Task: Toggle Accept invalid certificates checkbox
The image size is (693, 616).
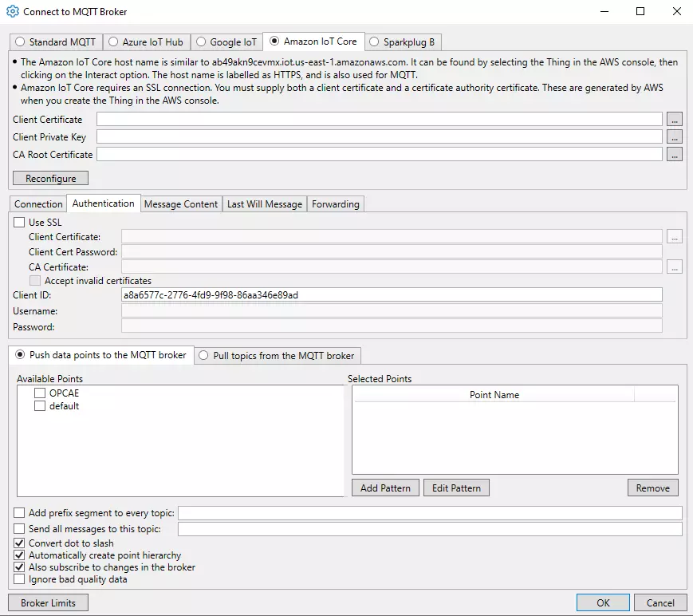Action: tap(35, 280)
